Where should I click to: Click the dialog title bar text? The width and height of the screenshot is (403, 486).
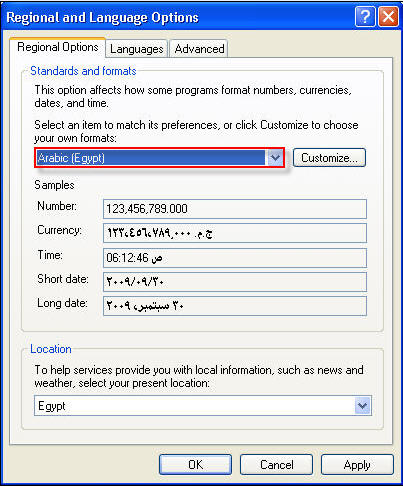point(102,18)
